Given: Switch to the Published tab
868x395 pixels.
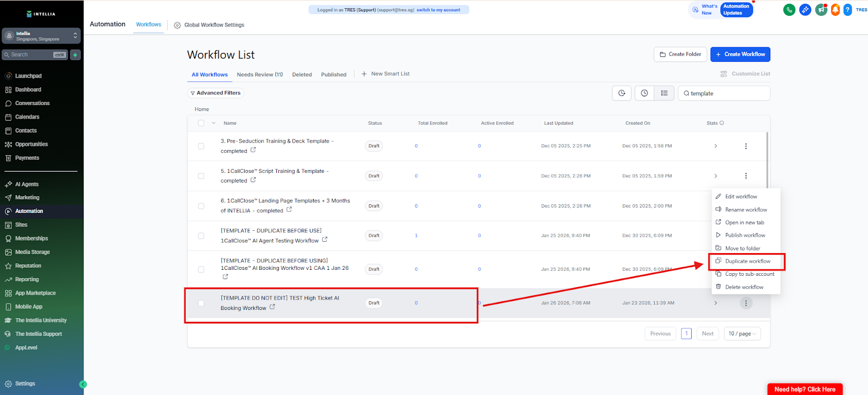Looking at the screenshot, I should tap(334, 75).
